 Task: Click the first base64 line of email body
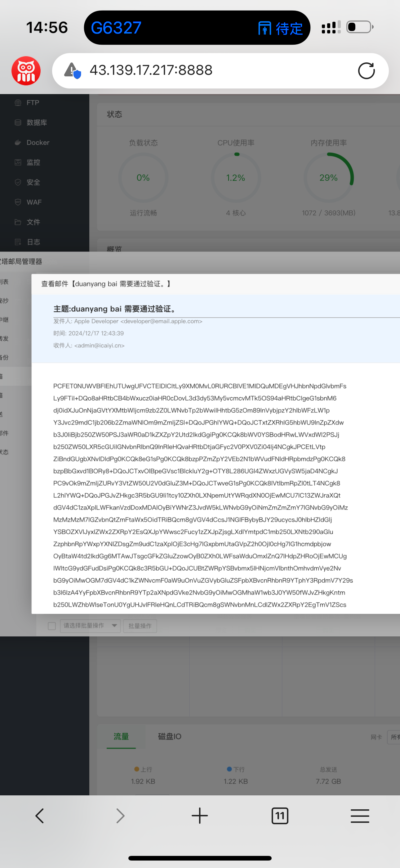coord(200,386)
